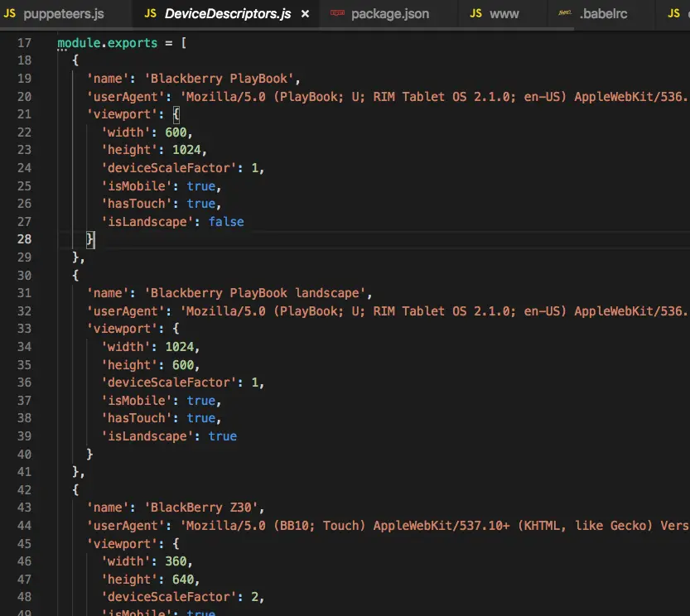Click 'isLandscape' true value on line 39

click(x=223, y=436)
